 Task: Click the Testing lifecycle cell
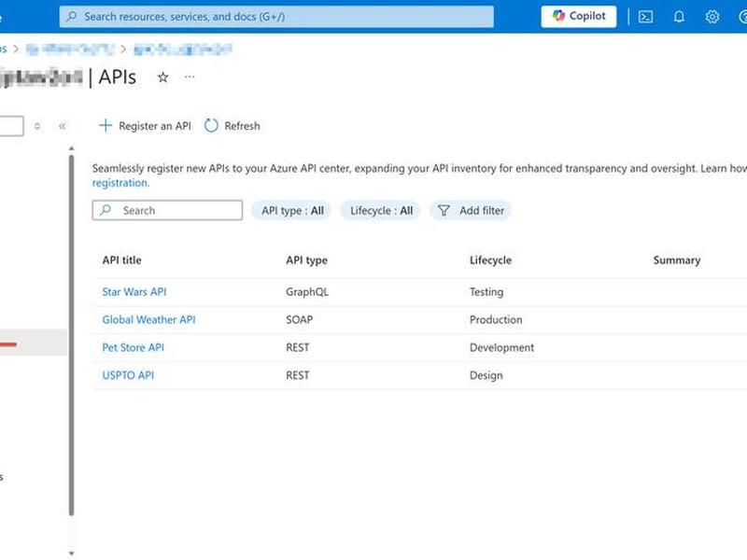[x=486, y=292]
